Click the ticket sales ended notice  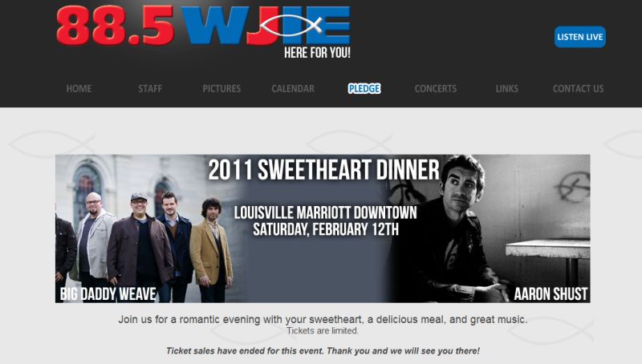tap(323, 351)
